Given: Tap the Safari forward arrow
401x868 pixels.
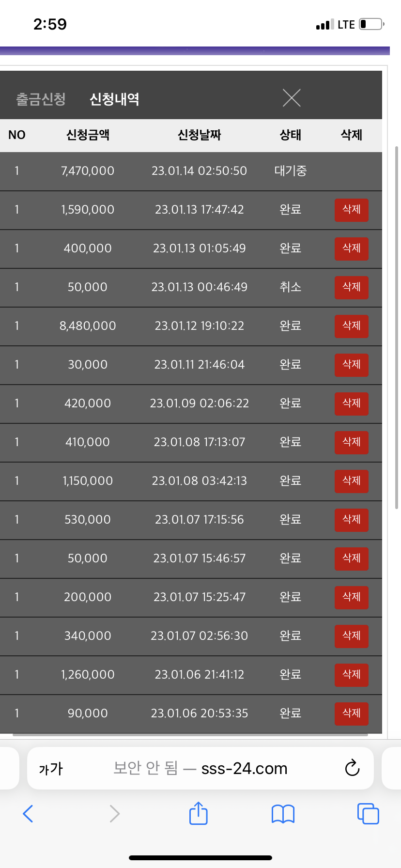Looking at the screenshot, I should tap(114, 813).
